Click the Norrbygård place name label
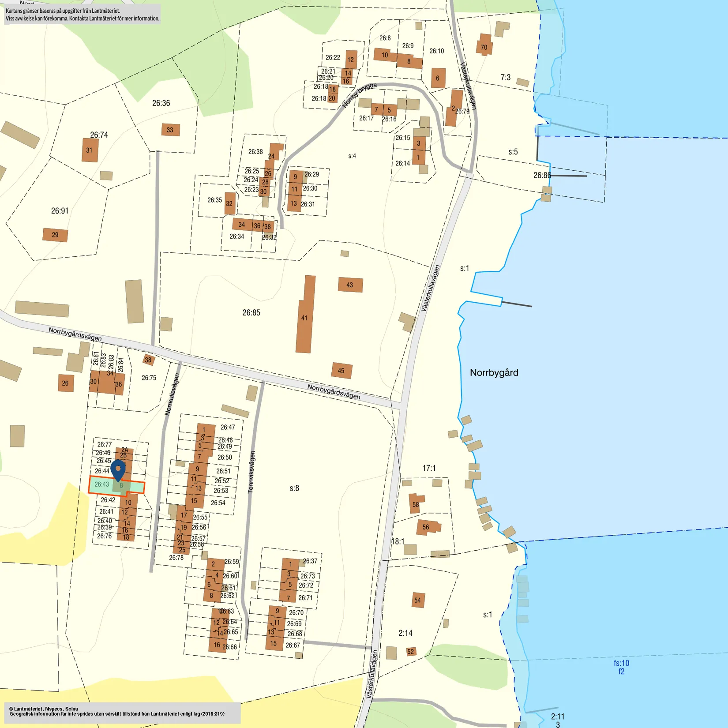This screenshot has height=728, width=728. click(494, 373)
